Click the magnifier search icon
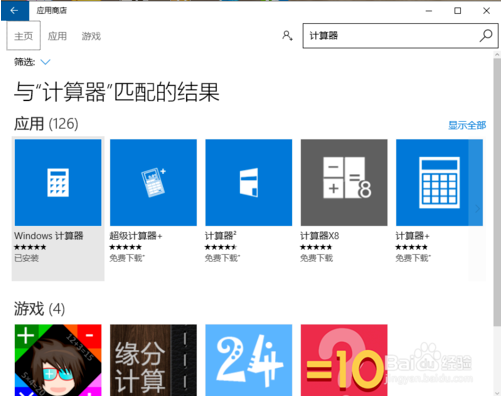Screen dimensions: 503x402 click(486, 36)
